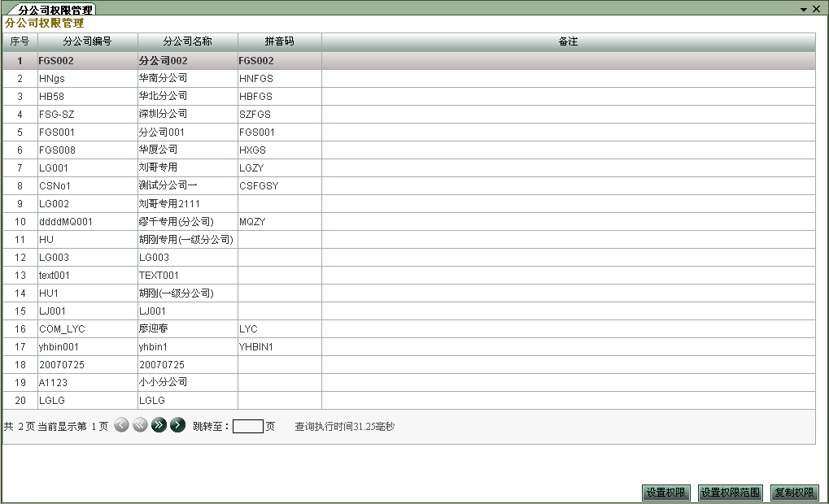
Task: Select the 华北分公司 row
Action: (186, 96)
